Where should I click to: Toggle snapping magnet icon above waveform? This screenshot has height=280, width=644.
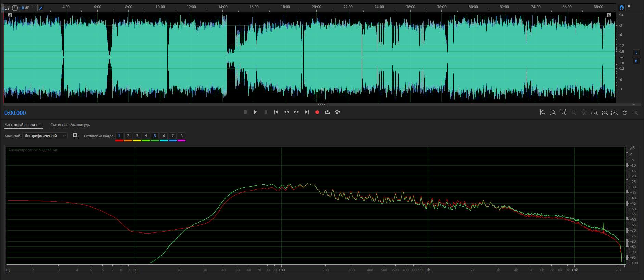tap(622, 7)
